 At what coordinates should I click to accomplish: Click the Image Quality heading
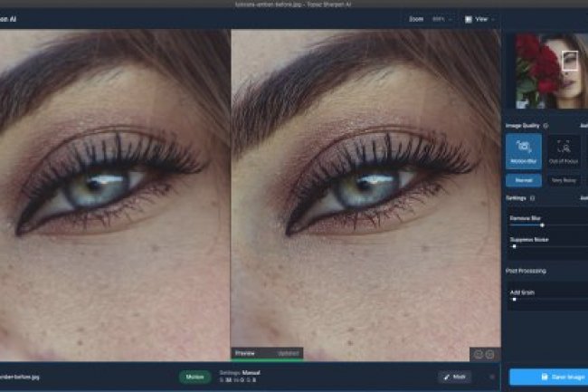click(x=522, y=126)
